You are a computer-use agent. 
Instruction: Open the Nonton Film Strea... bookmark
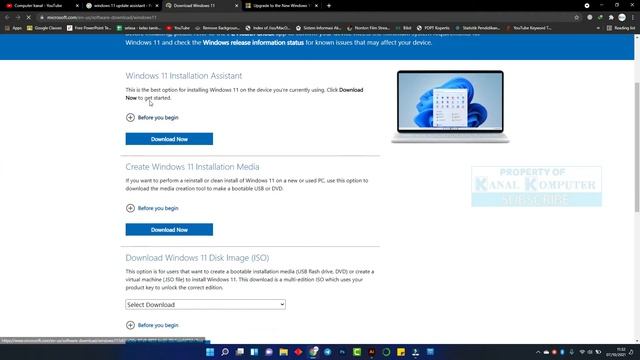[368, 28]
